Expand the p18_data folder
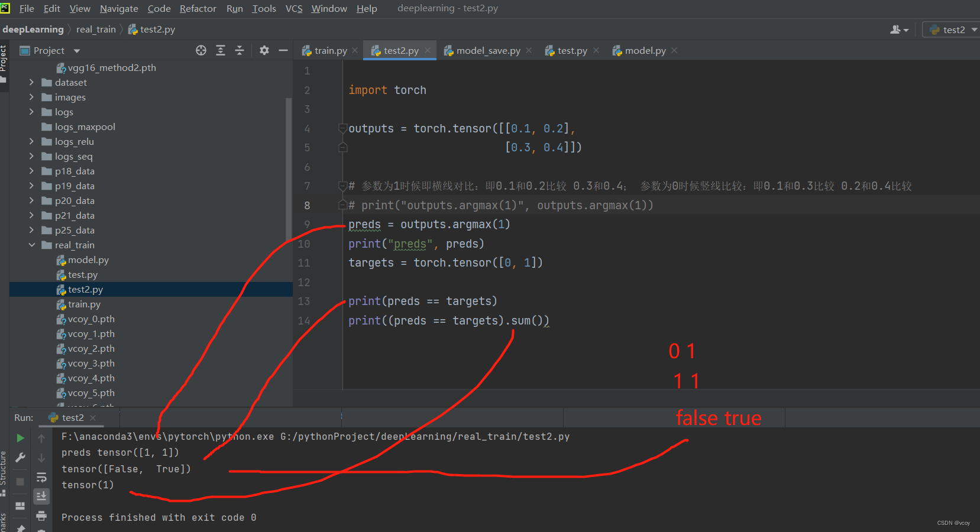 tap(32, 171)
